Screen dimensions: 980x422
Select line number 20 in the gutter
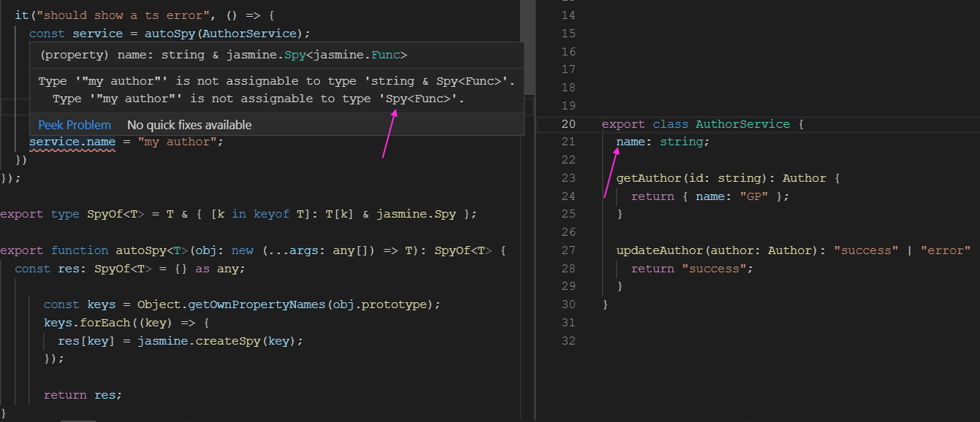(x=569, y=124)
